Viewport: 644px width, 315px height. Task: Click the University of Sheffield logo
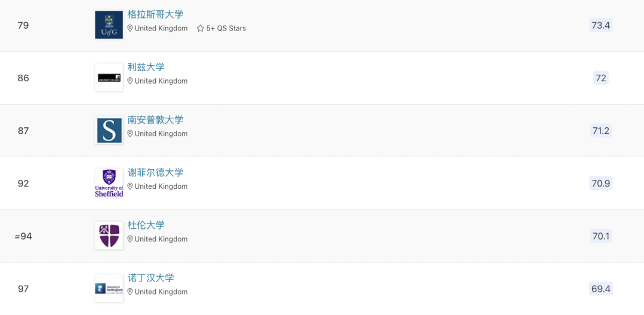click(109, 183)
